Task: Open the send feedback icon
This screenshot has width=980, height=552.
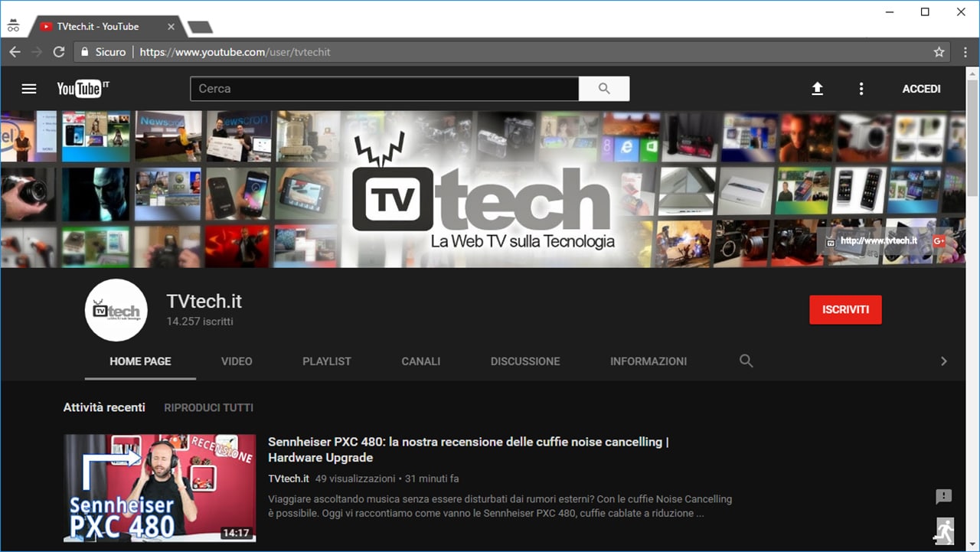Action: coord(944,497)
